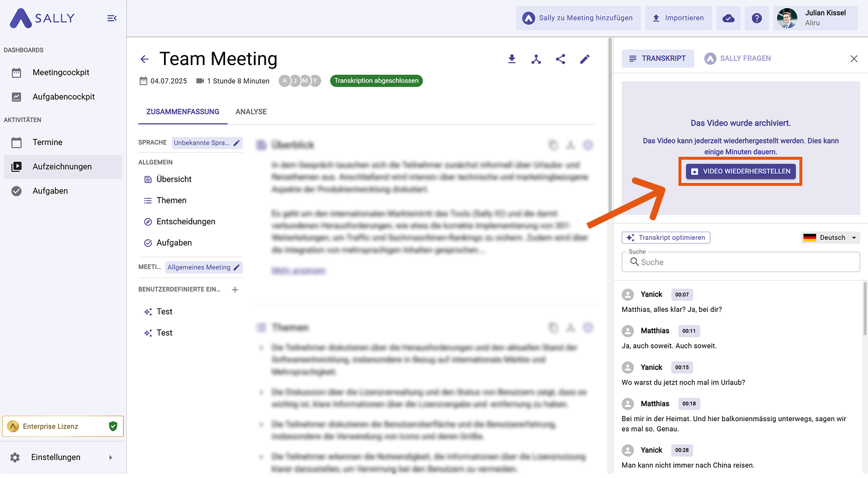The width and height of the screenshot is (868, 478).
Task: Add a custom section with plus icon
Action: 235,289
